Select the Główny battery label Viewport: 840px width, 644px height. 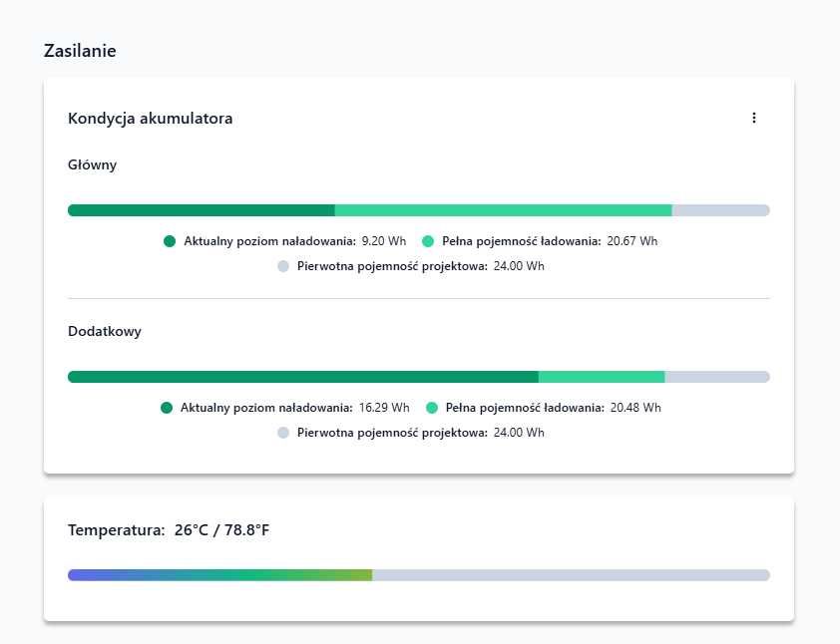(93, 165)
